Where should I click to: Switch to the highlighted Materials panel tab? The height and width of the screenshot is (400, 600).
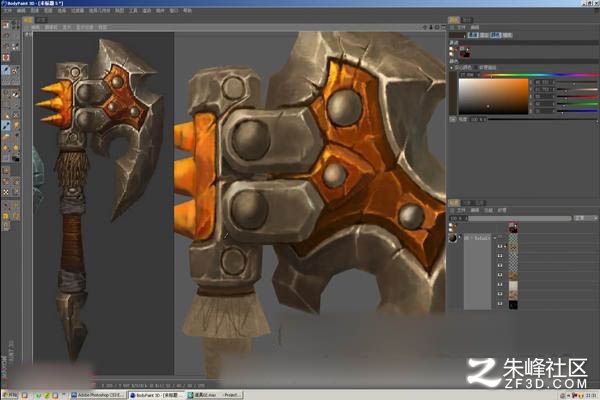pos(454,202)
